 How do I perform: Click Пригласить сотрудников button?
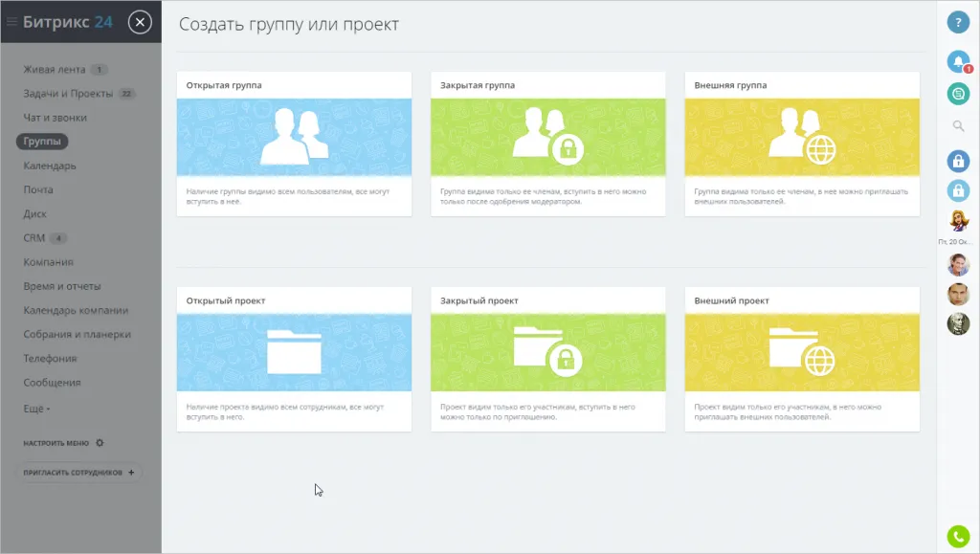(79, 473)
